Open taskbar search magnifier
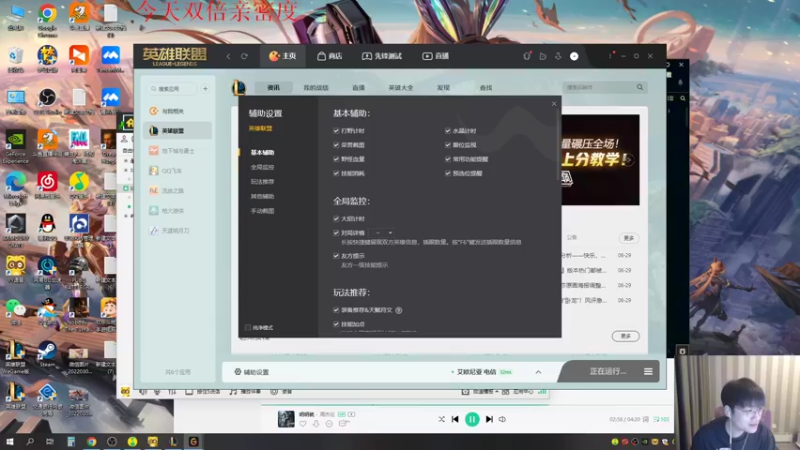800x450 pixels. point(30,441)
